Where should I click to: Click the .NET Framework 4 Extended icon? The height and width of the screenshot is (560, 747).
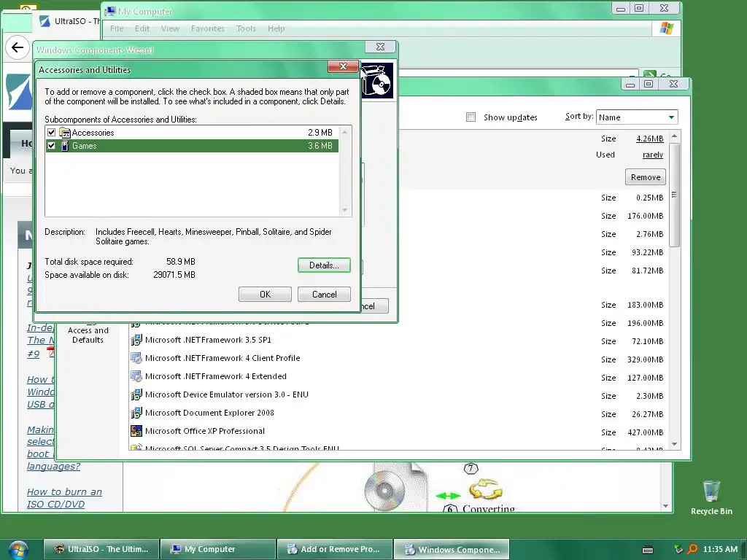136,376
